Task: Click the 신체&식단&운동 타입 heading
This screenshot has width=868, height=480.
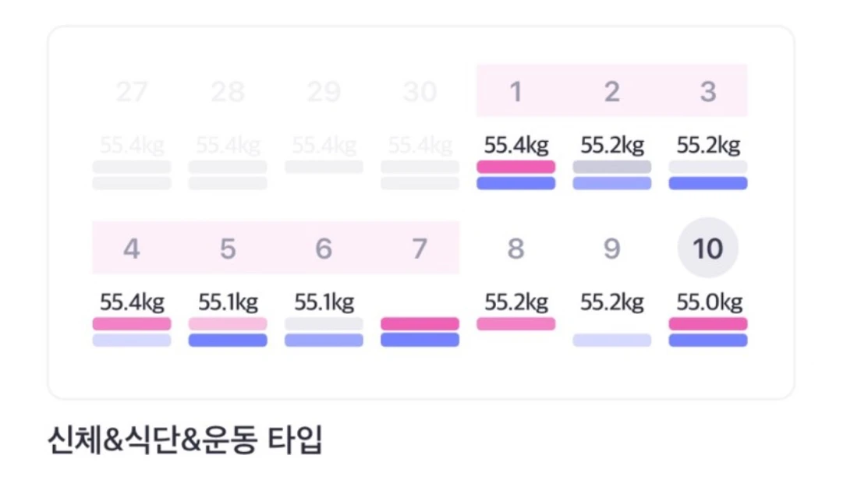Action: point(185,439)
